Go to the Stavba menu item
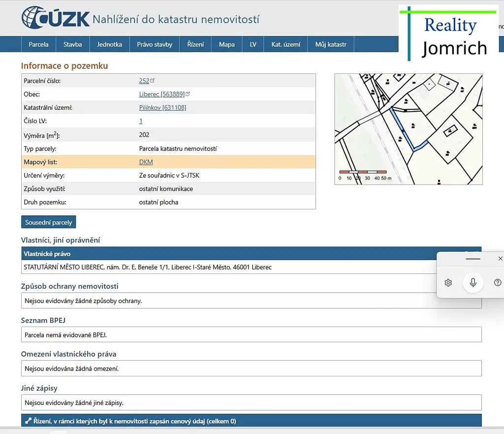This screenshot has height=434, width=504. pyautogui.click(x=72, y=44)
